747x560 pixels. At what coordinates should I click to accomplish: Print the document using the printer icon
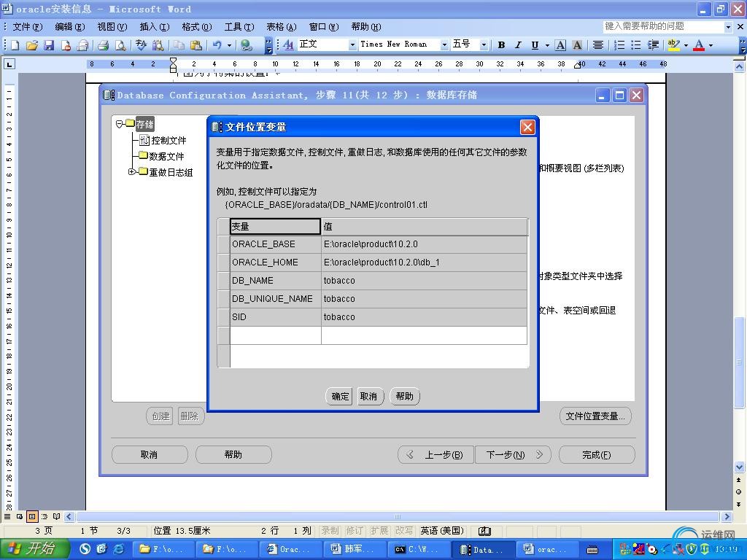tap(103, 45)
